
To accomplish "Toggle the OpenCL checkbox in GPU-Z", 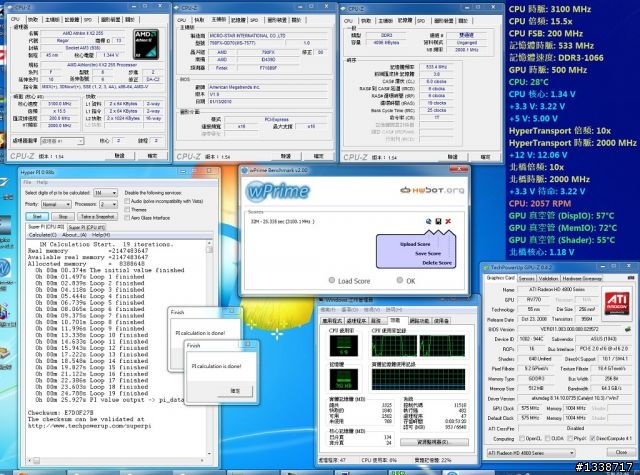I will tap(522, 438).
